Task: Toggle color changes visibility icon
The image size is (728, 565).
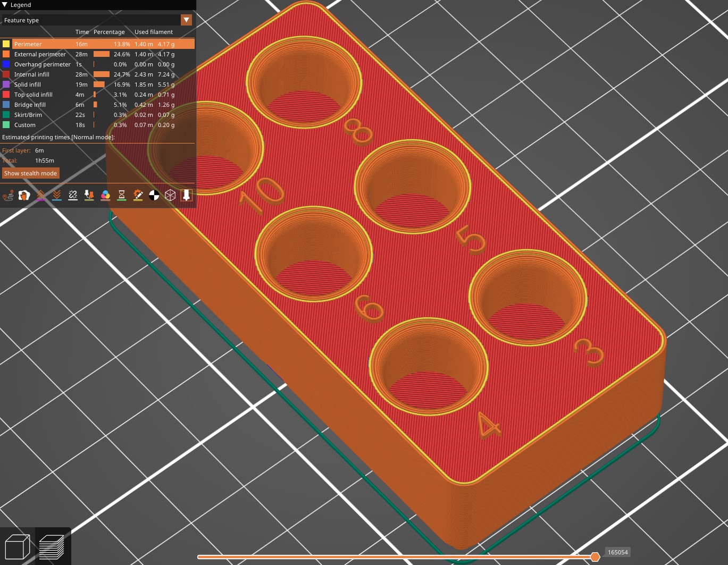Action: click(105, 196)
